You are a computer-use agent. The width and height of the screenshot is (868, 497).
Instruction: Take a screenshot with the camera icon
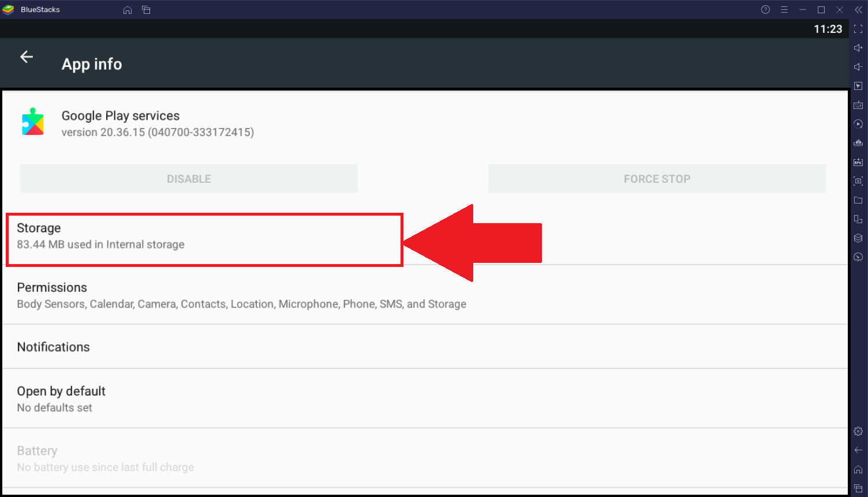coord(858,181)
